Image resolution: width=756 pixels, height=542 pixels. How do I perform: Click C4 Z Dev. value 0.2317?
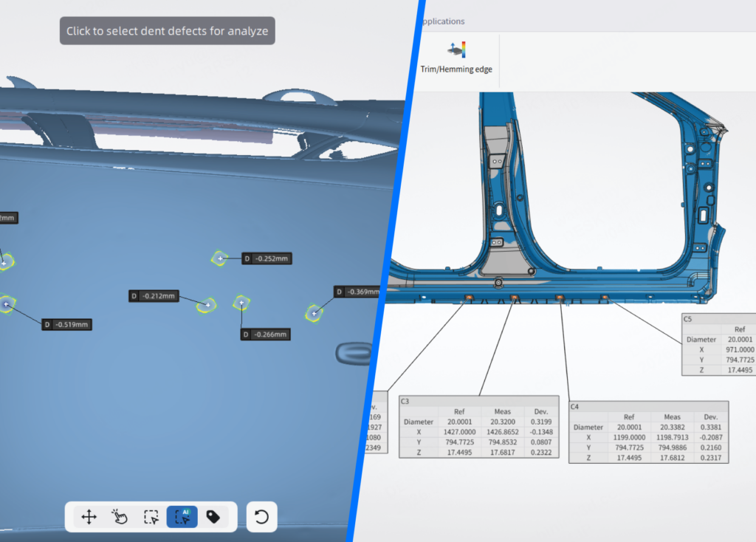711,458
